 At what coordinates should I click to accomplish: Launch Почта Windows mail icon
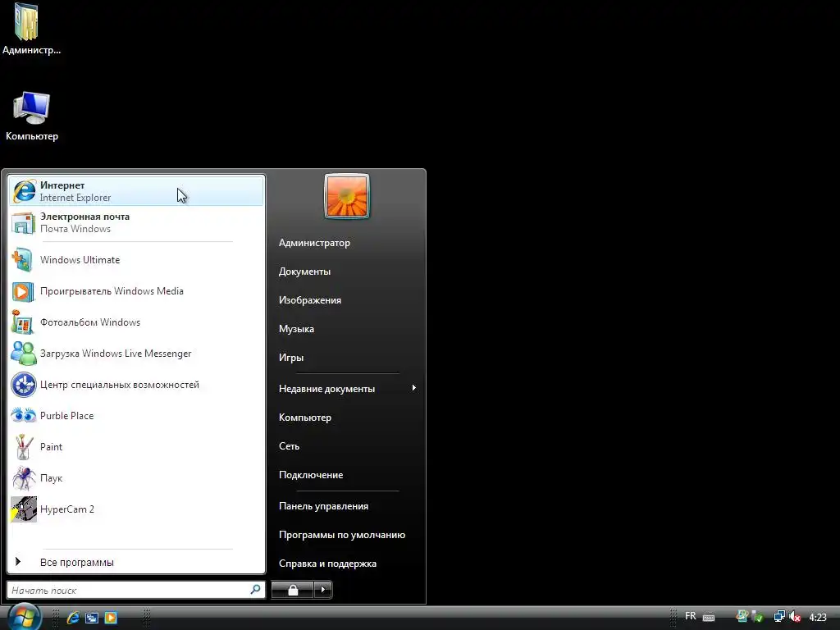[23, 223]
